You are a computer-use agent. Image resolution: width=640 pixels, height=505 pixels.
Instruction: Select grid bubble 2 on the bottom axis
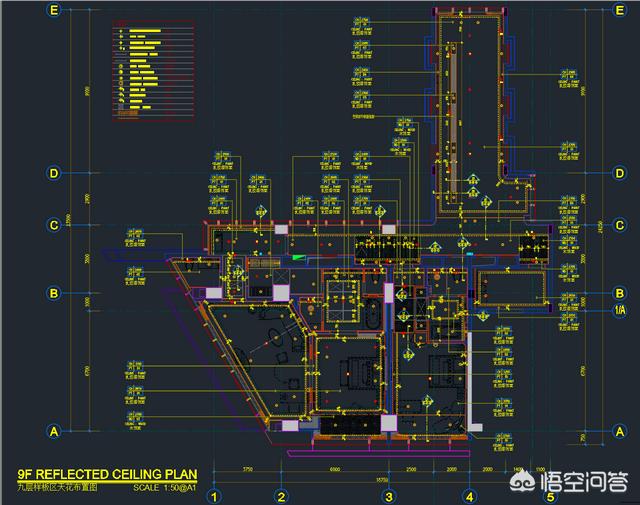click(x=283, y=496)
